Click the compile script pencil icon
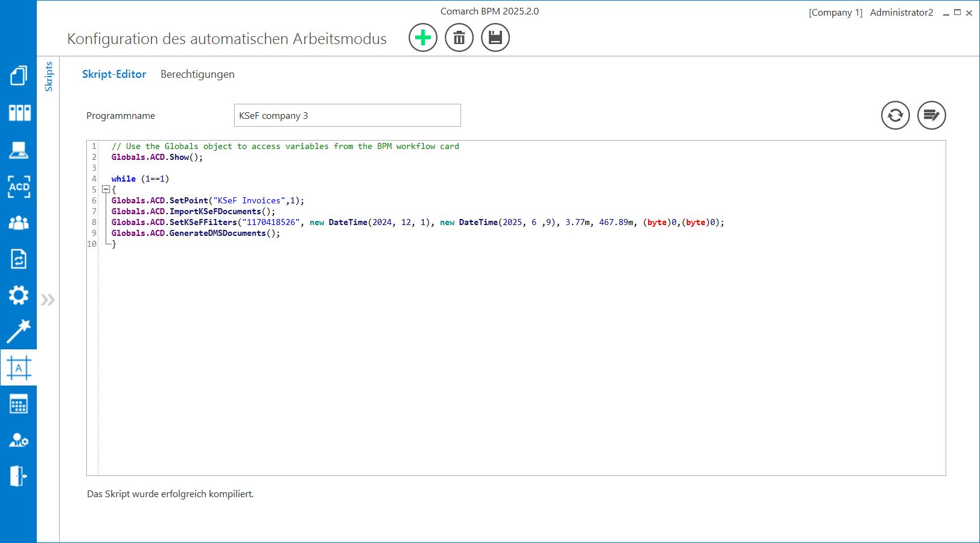This screenshot has width=980, height=543. [932, 115]
